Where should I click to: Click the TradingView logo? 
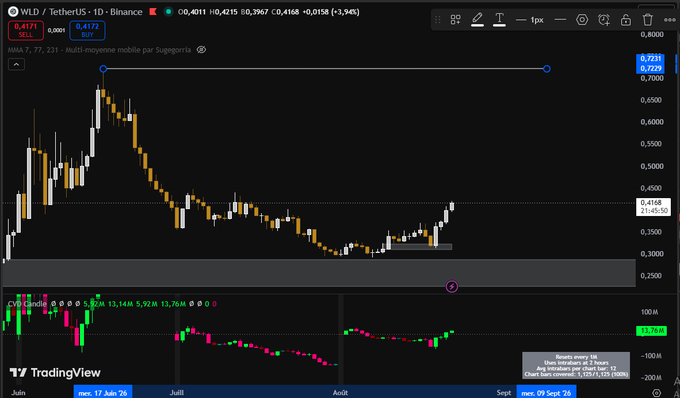(x=55, y=372)
